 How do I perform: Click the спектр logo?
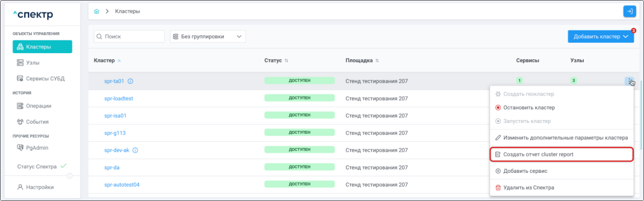(33, 15)
